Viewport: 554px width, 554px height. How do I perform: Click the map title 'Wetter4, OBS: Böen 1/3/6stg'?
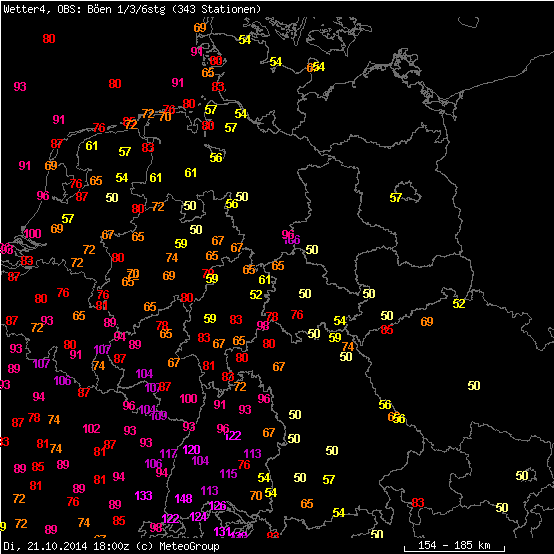click(x=84, y=8)
